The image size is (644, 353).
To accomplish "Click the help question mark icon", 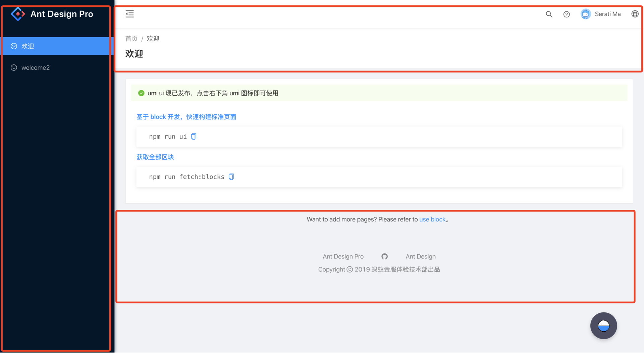I will point(567,14).
